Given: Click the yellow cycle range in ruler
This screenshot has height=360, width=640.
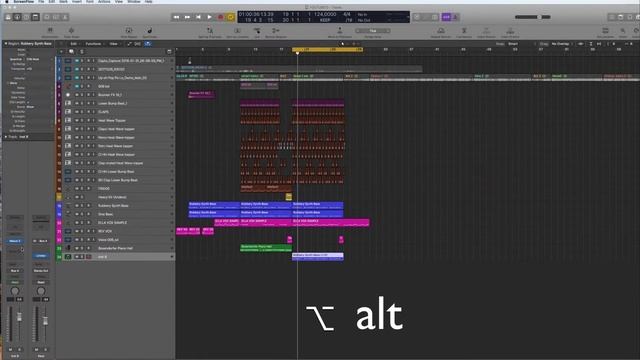Looking at the screenshot, I should (x=327, y=50).
